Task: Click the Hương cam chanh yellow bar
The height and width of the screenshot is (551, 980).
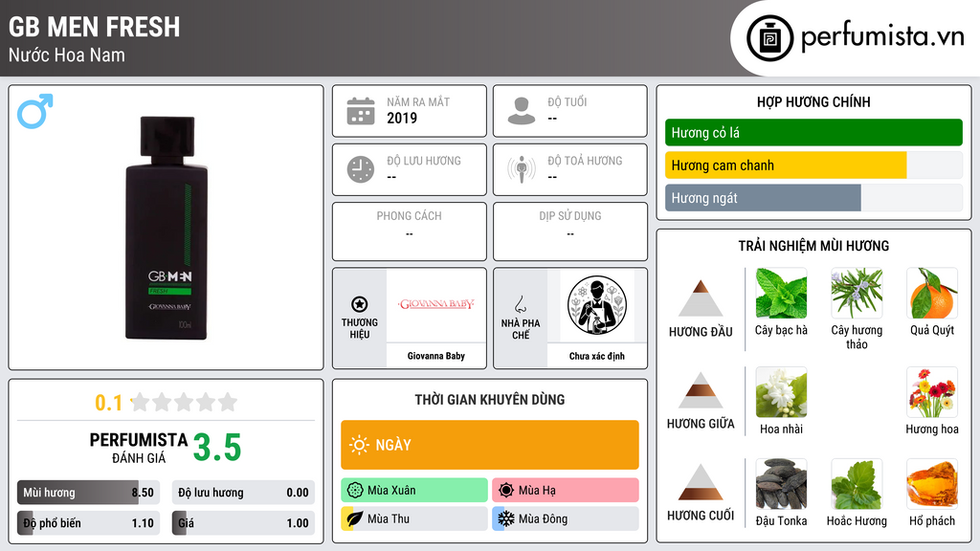Action: click(x=786, y=165)
